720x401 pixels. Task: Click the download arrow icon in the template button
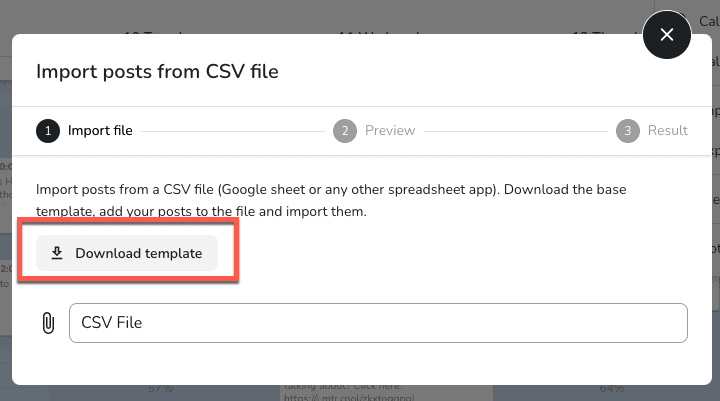pyautogui.click(x=57, y=253)
